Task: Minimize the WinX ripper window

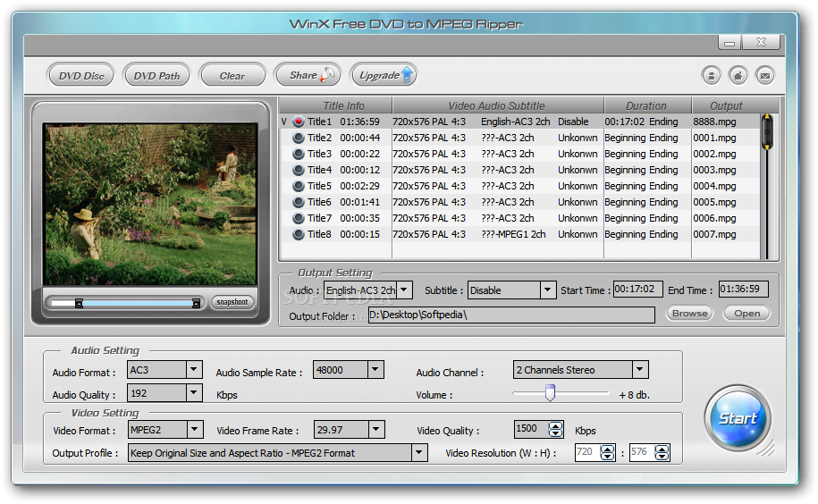Action: pos(729,42)
